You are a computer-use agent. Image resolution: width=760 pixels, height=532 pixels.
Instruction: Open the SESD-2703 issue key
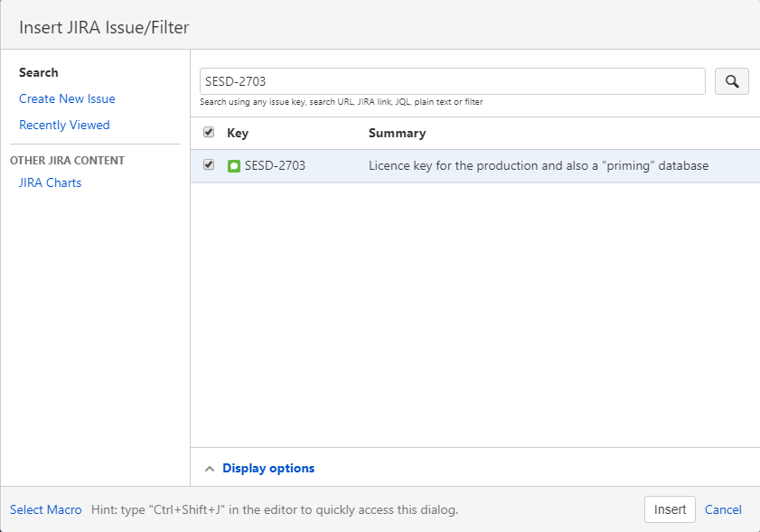coord(274,165)
